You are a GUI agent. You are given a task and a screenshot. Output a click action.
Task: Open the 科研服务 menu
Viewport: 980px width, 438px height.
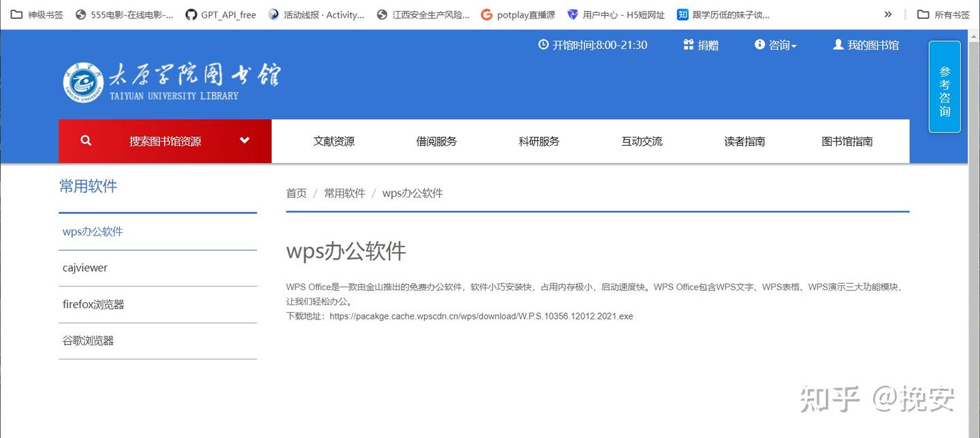click(539, 142)
